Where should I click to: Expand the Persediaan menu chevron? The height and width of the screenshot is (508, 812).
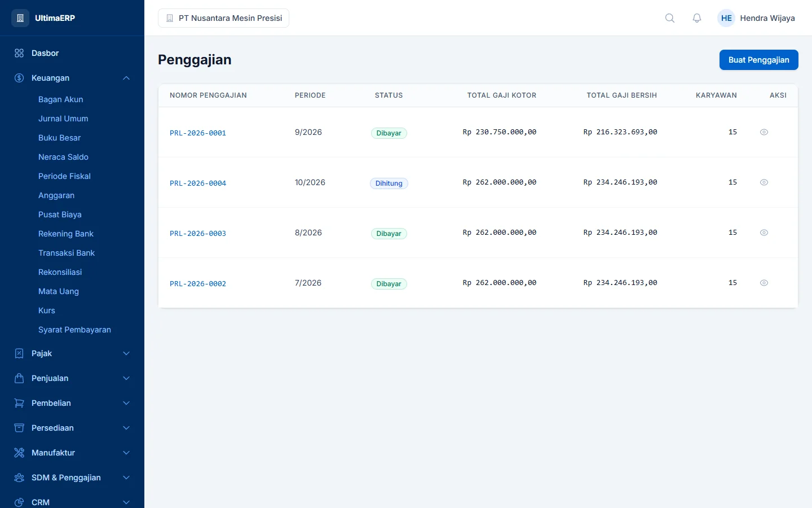point(126,428)
